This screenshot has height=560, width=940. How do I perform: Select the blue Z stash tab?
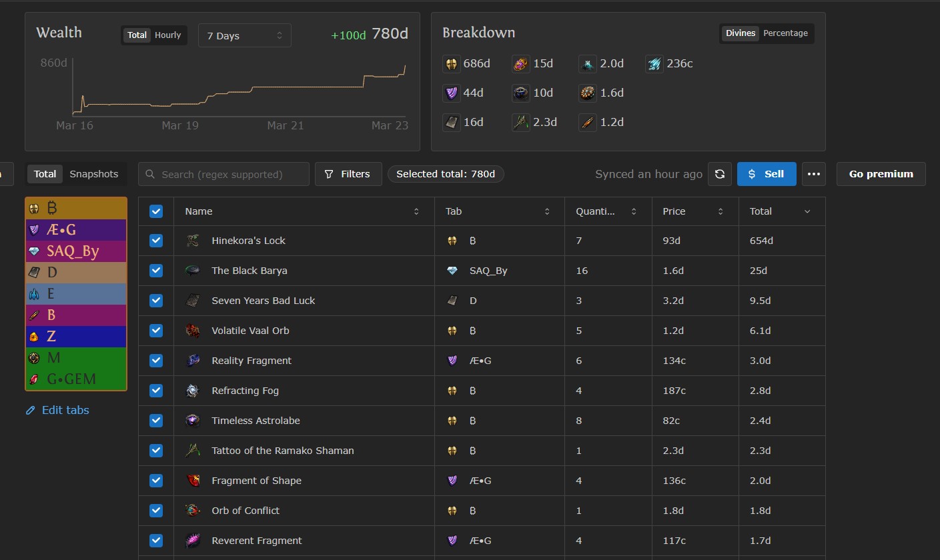click(76, 337)
